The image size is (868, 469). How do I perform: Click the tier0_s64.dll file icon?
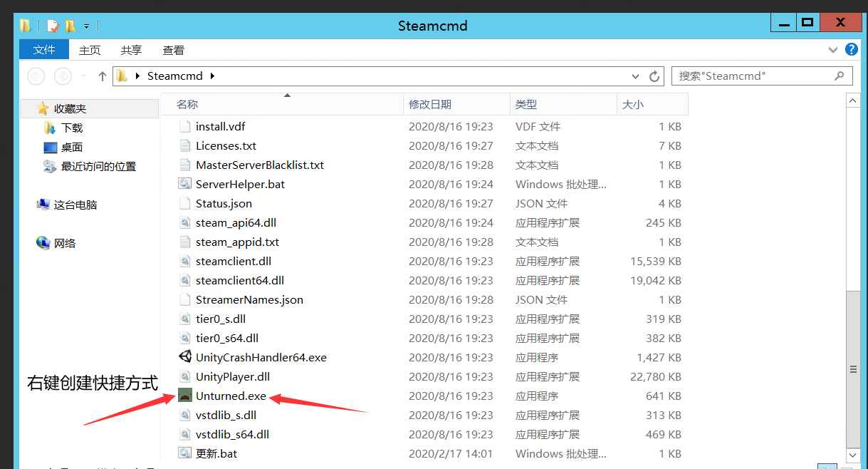185,339
